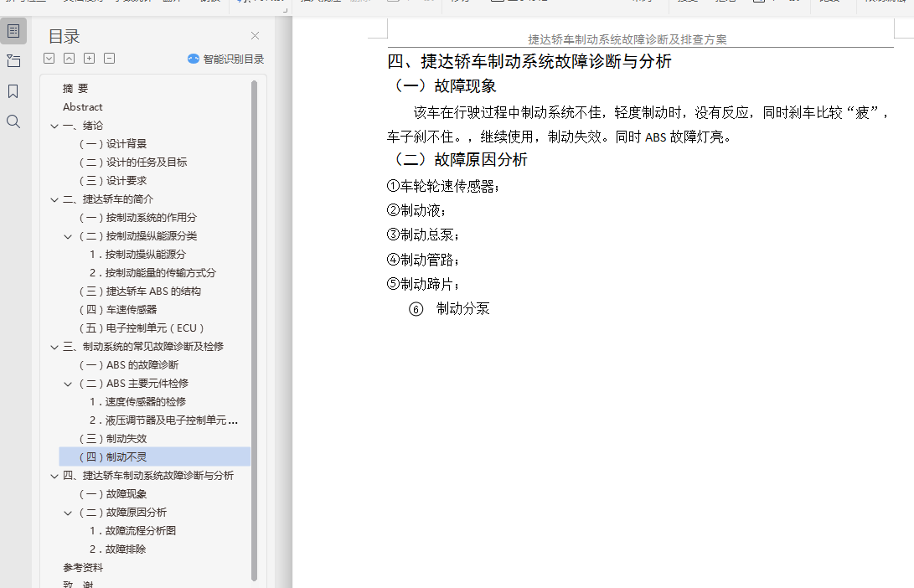Navigate to (一)ABS 的故障诊断

(129, 365)
